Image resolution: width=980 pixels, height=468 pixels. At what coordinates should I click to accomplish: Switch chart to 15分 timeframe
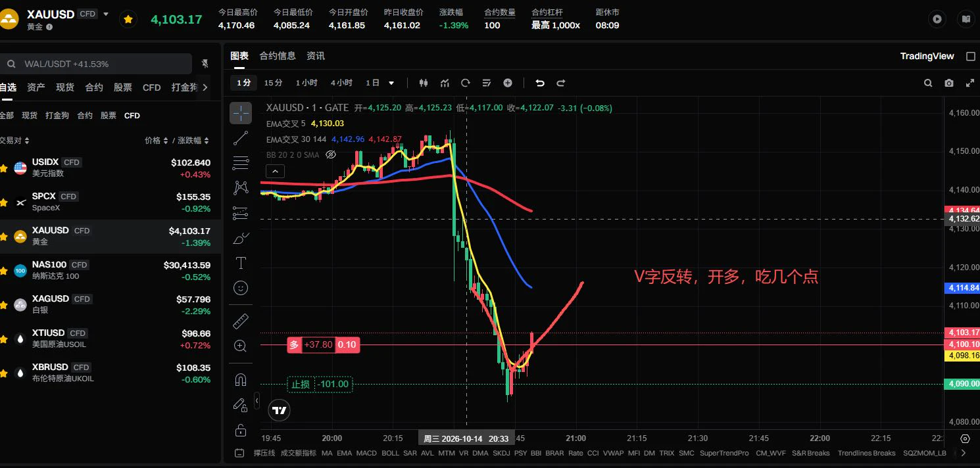273,83
